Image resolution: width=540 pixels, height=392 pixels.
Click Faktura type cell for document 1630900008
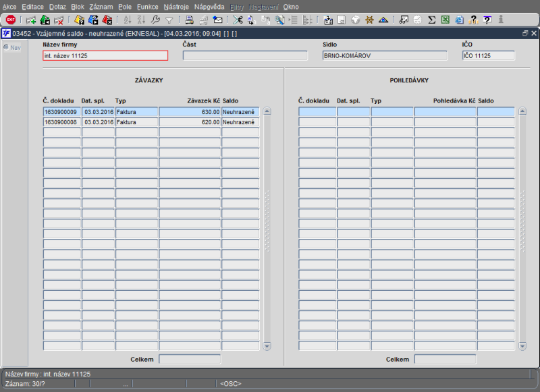[x=137, y=122]
